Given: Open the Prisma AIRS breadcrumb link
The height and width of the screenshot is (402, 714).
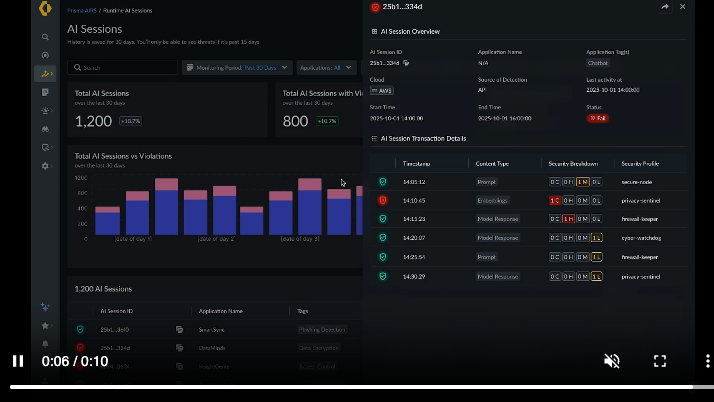Looking at the screenshot, I should point(82,10).
